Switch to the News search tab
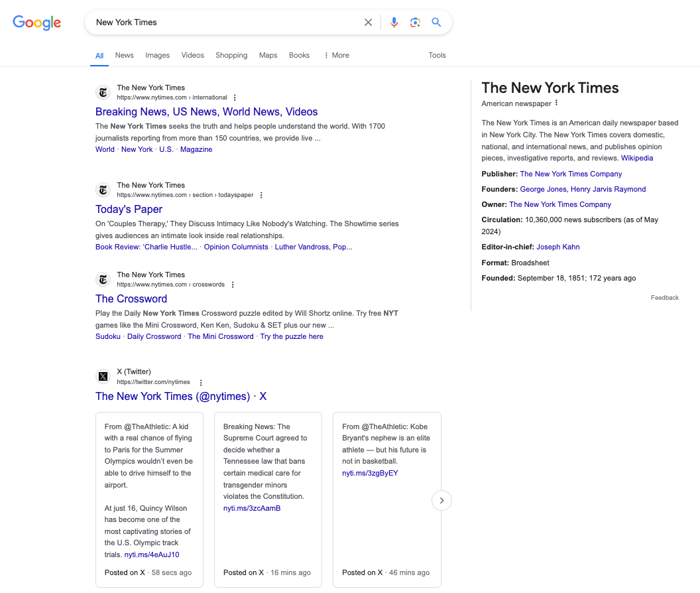This screenshot has height=593, width=700. [x=124, y=55]
